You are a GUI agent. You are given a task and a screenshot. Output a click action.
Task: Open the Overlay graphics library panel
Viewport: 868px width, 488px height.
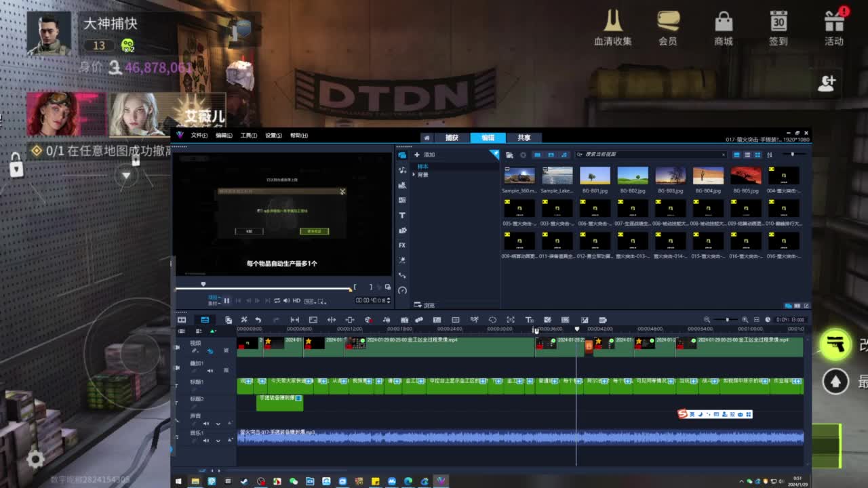click(x=402, y=230)
